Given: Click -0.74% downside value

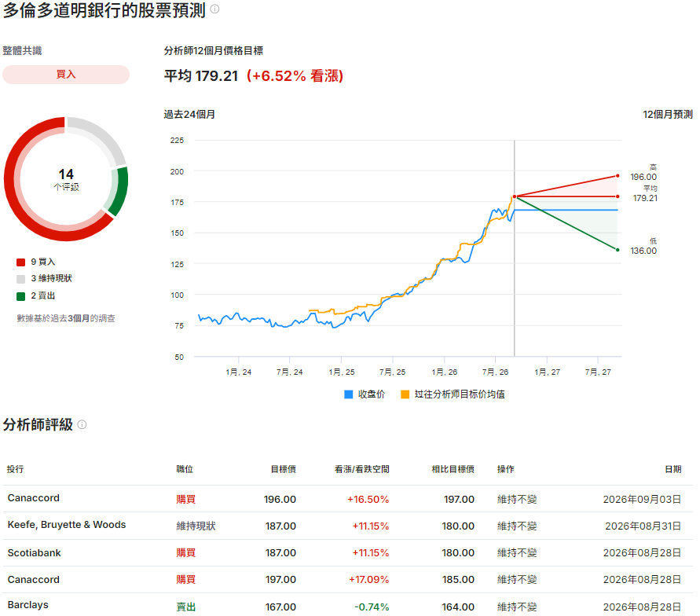Looking at the screenshot, I should tap(372, 607).
